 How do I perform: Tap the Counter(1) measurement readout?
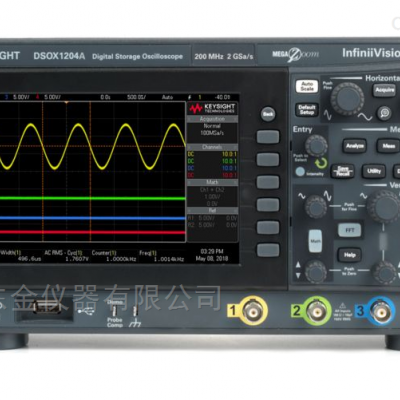(114, 256)
